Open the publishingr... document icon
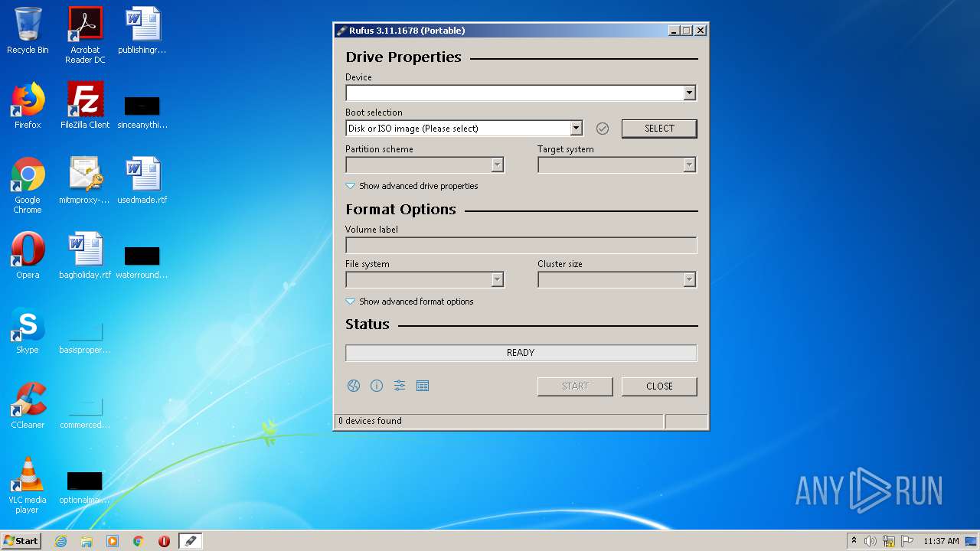980x551 pixels. 142,31
